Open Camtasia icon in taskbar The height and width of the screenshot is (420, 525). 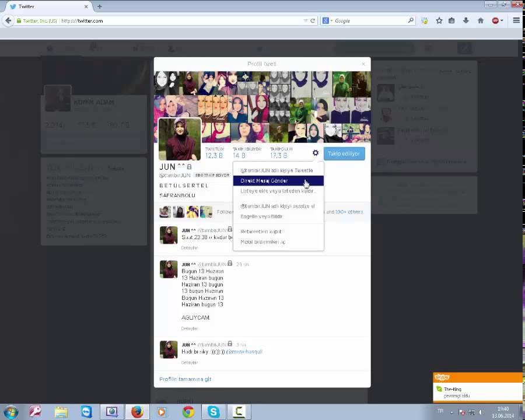tap(239, 412)
